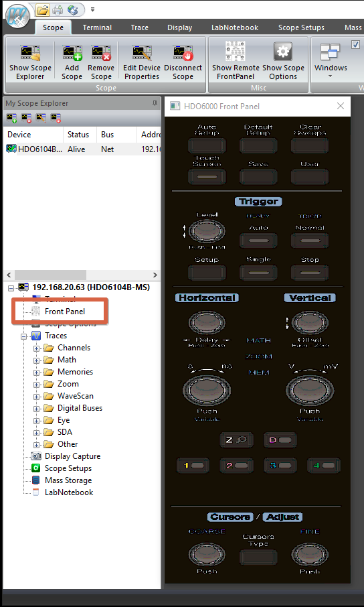This screenshot has width=364, height=607.
Task: Switch to the Display tab
Action: [x=179, y=27]
